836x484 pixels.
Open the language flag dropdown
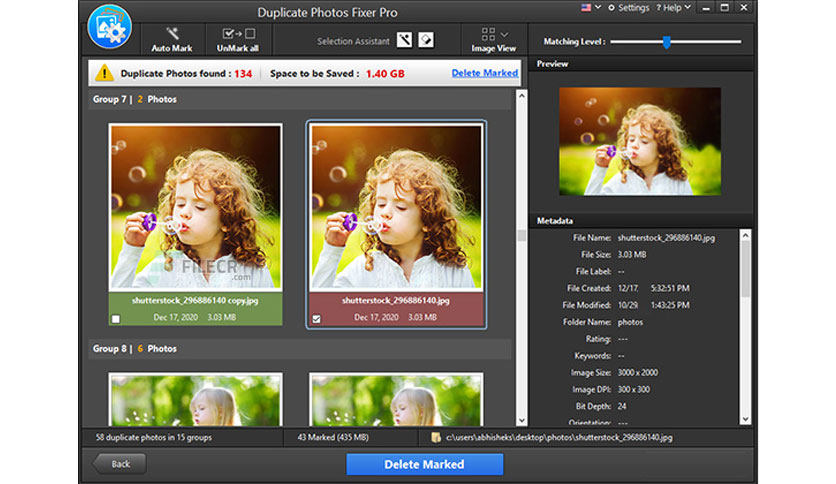pyautogui.click(x=591, y=7)
